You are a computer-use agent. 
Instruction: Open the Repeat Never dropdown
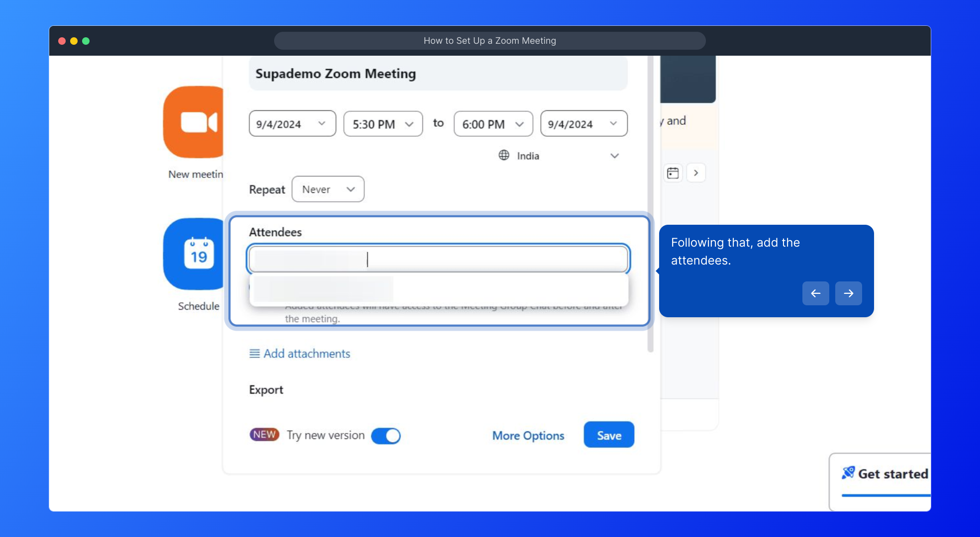[328, 189]
